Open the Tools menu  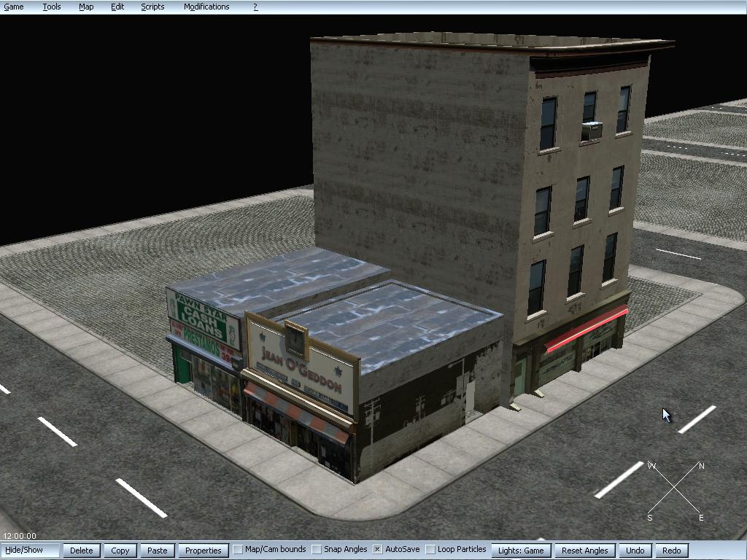(x=52, y=7)
